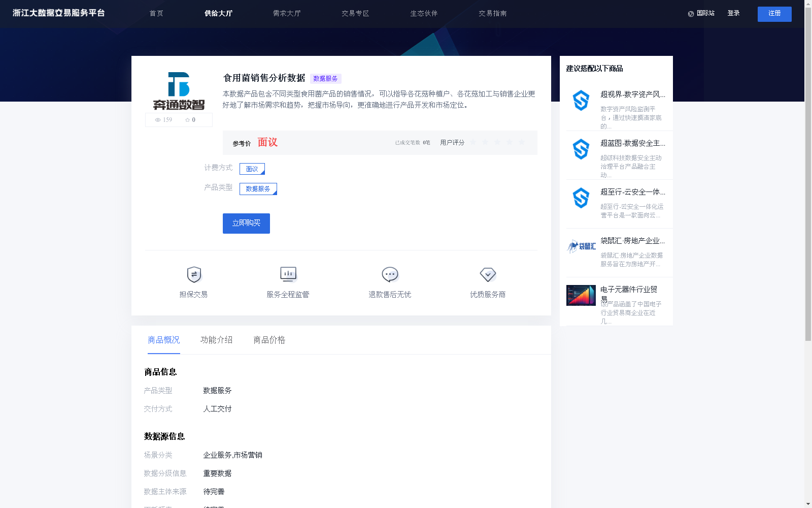Click the 优质服务商 diamond icon
812x508 pixels.
tap(488, 274)
